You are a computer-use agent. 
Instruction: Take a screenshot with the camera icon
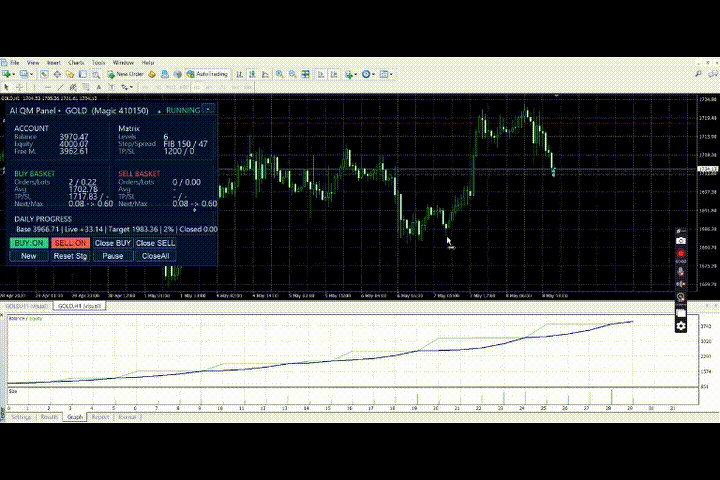[x=681, y=241]
